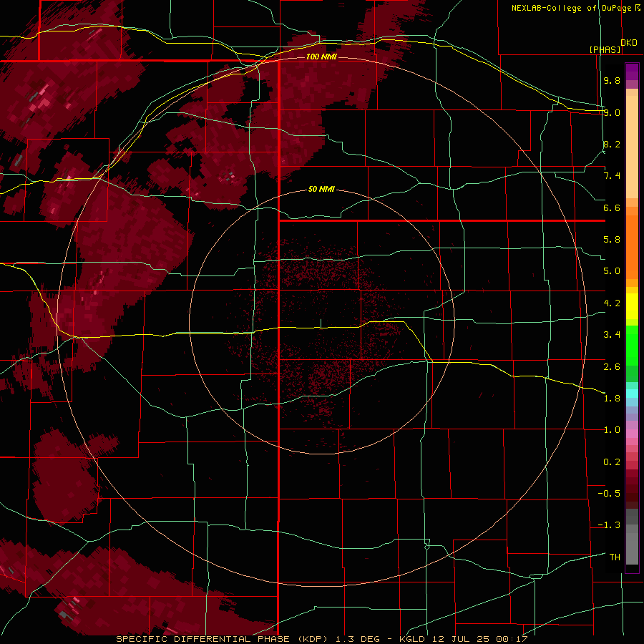This screenshot has height=644, width=644.
Task: Click the 5.0 color scale value
Action: [612, 271]
